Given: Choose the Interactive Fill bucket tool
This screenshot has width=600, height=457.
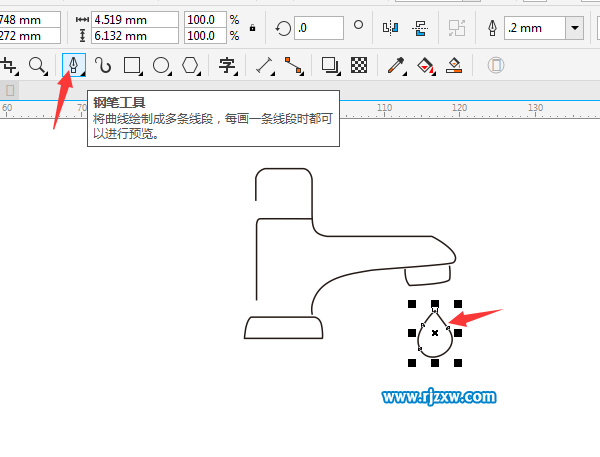Looking at the screenshot, I should pos(425,66).
